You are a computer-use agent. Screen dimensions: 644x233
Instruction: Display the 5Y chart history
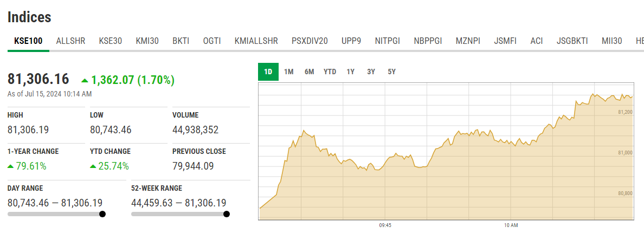391,72
